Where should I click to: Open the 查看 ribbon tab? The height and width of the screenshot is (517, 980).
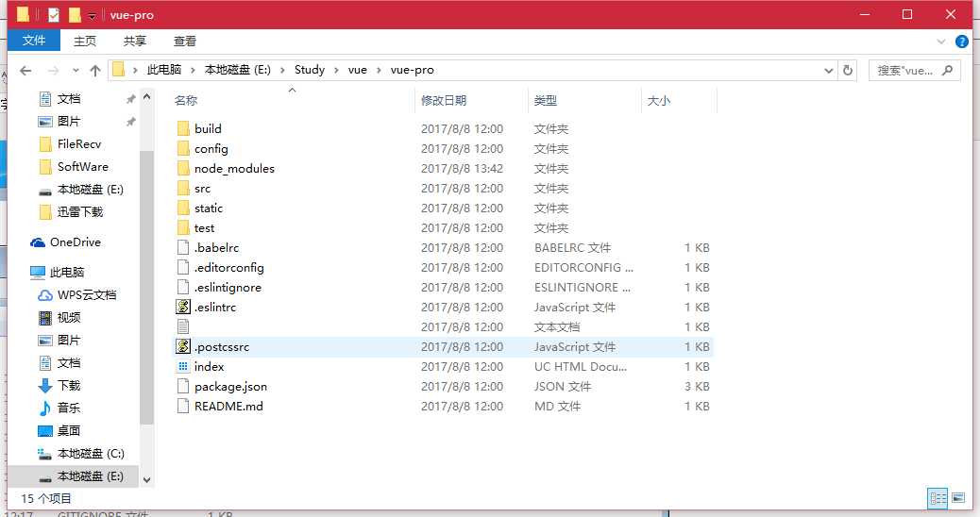pos(185,42)
